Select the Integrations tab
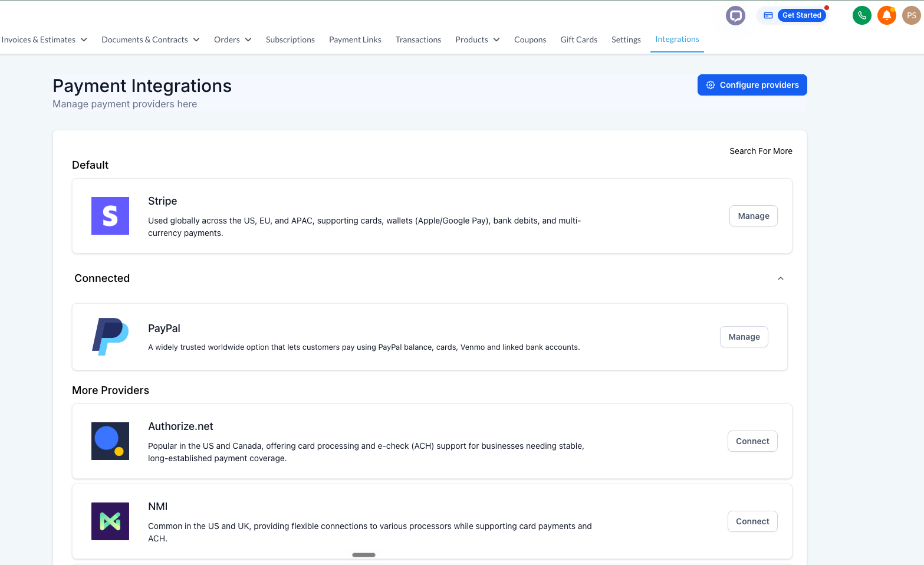Screen dimensions: 924x565 coord(677,39)
